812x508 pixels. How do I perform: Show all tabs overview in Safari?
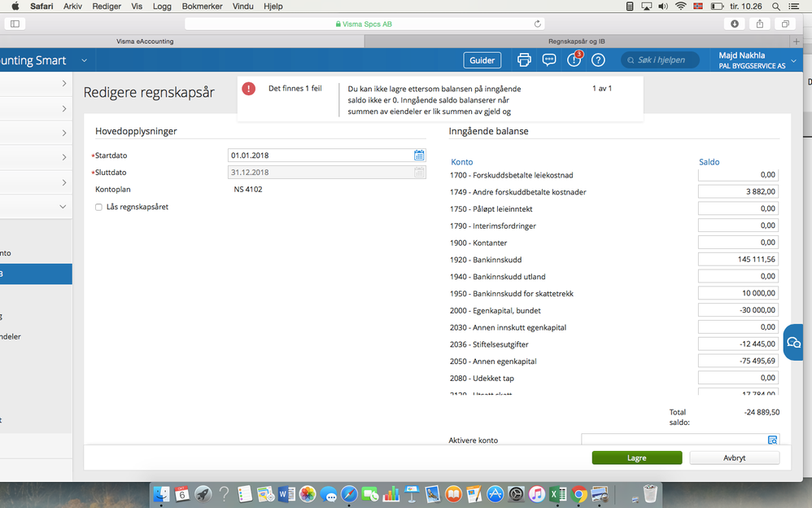coord(785,24)
